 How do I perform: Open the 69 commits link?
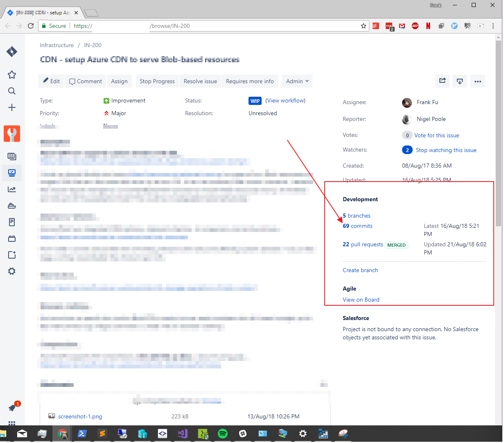[358, 226]
